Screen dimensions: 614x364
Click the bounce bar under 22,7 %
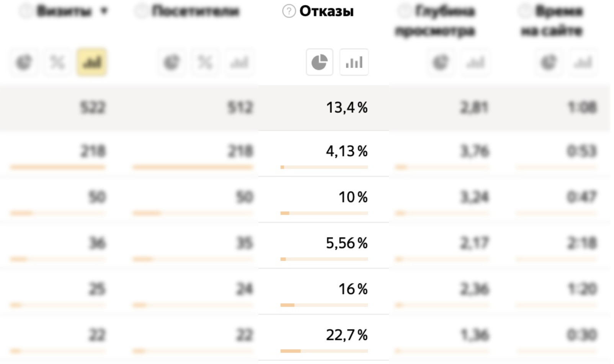coord(324,351)
